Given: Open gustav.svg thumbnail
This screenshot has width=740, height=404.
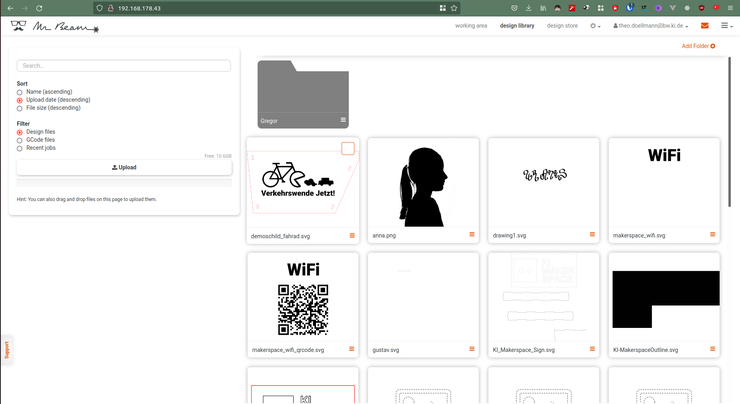Looking at the screenshot, I should point(423,297).
